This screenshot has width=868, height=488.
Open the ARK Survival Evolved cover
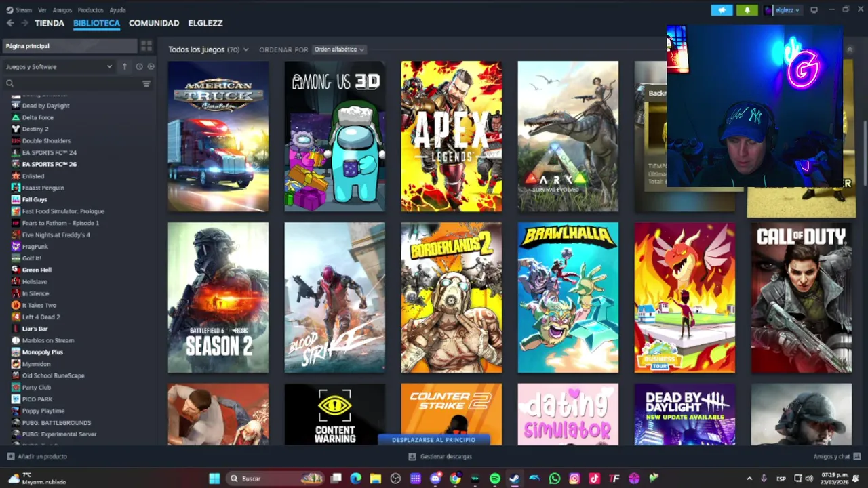point(568,137)
